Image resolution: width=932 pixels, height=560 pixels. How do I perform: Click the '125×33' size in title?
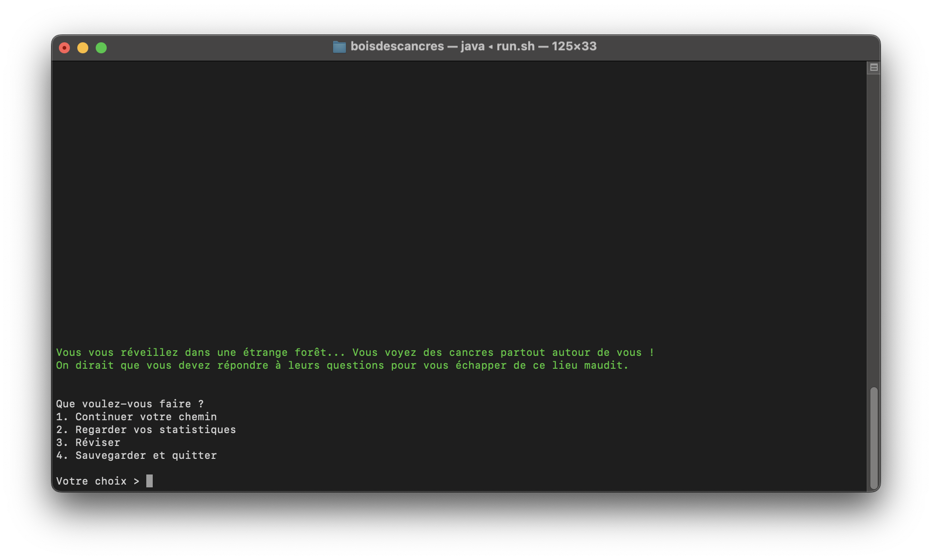point(574,46)
